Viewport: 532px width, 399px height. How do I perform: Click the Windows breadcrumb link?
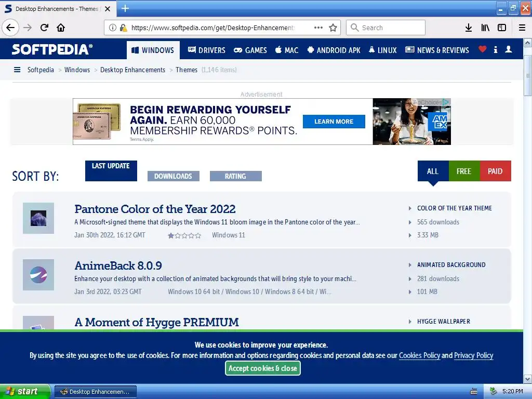pyautogui.click(x=77, y=70)
